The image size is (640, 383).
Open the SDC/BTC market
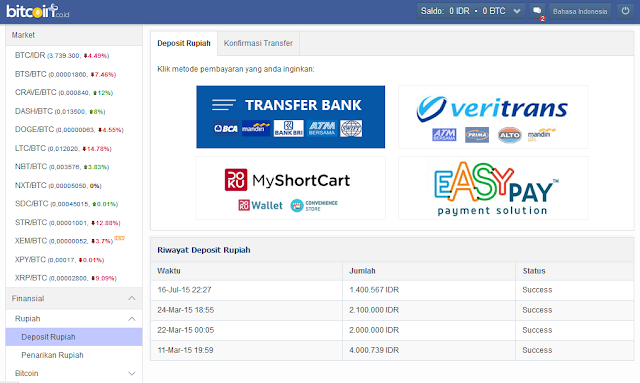click(x=67, y=204)
